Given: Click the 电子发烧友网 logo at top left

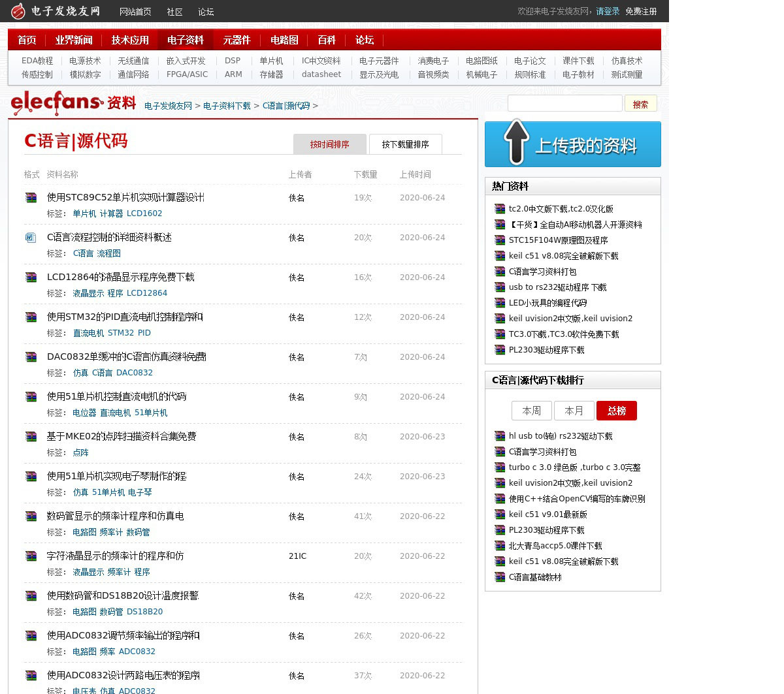Looking at the screenshot, I should pyautogui.click(x=56, y=10).
